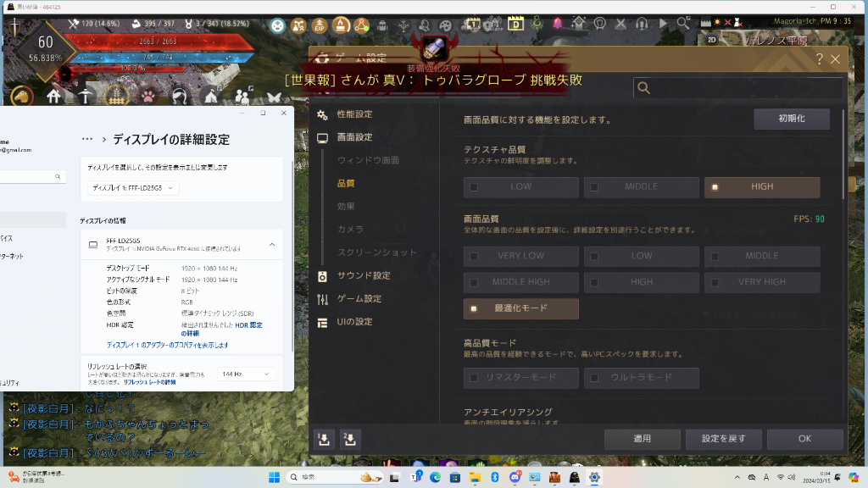Click 初期化 reset button
868x488 pixels.
click(792, 119)
